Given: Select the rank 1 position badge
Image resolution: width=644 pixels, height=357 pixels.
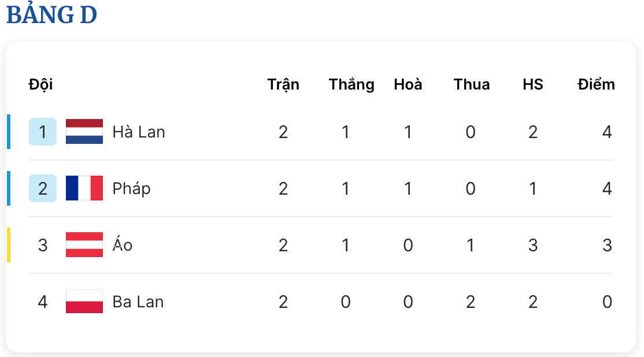Looking at the screenshot, I should pyautogui.click(x=43, y=132).
